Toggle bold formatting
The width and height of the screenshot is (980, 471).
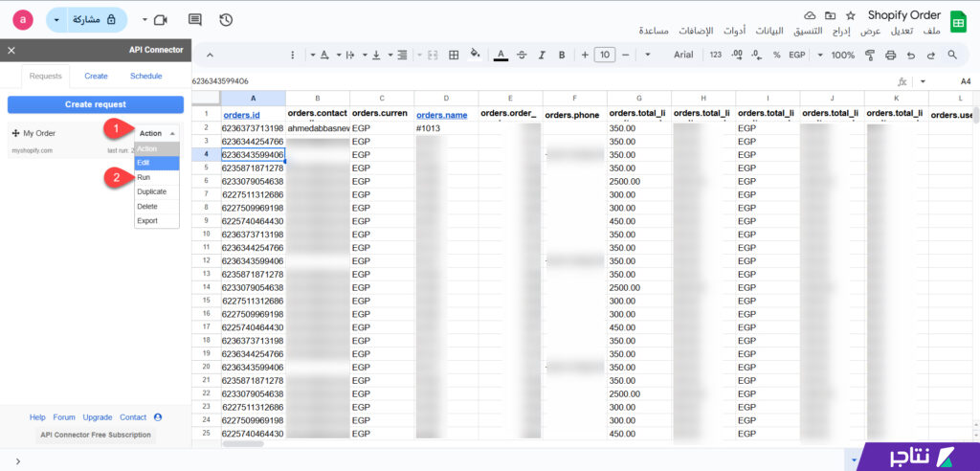pyautogui.click(x=562, y=55)
